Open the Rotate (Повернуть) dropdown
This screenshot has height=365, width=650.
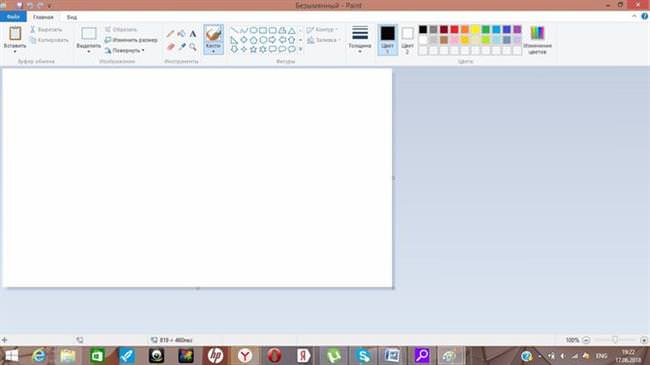[125, 51]
